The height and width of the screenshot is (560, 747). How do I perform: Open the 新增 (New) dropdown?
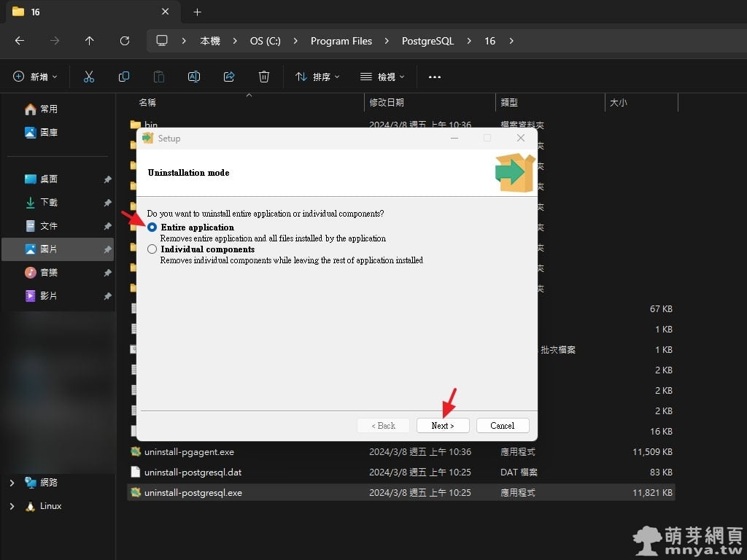35,77
